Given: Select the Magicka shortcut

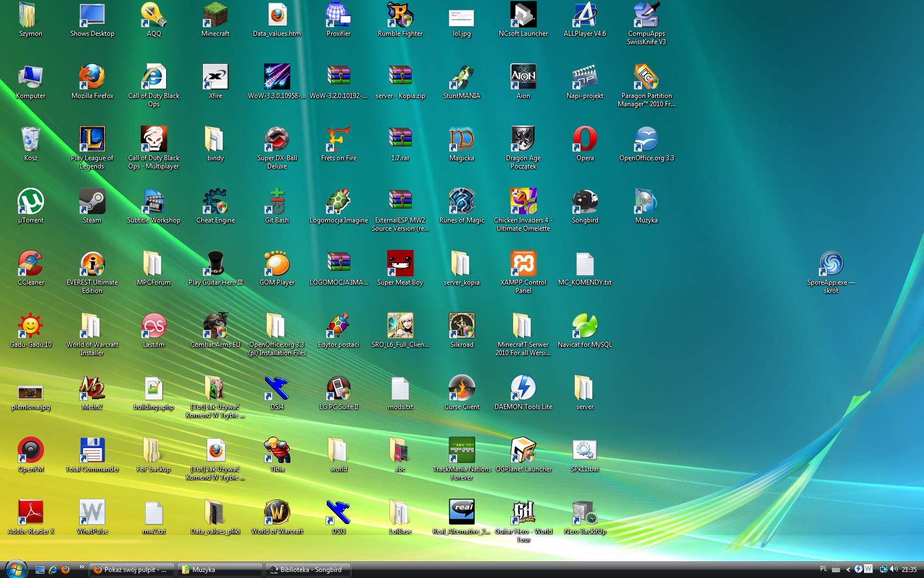Looking at the screenshot, I should pyautogui.click(x=462, y=144).
